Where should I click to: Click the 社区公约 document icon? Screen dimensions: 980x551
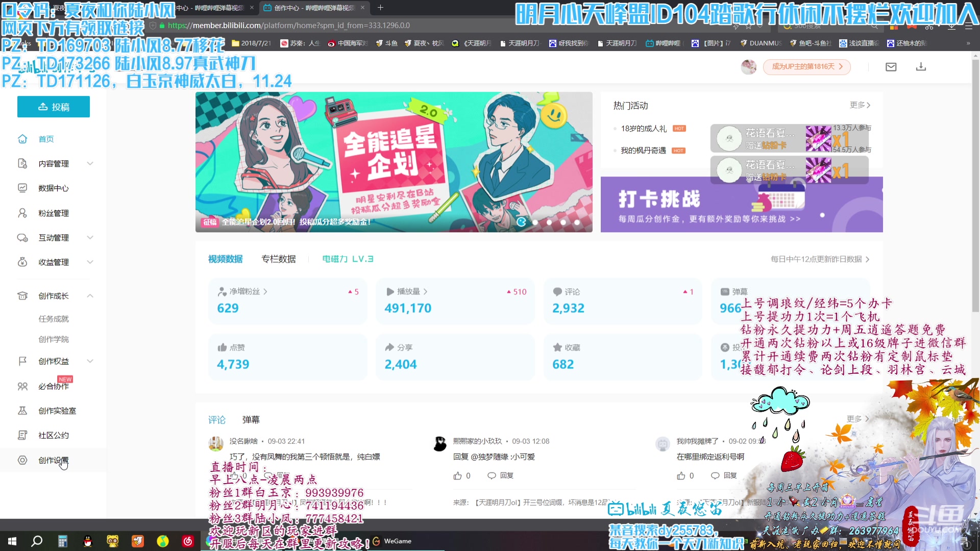coord(22,435)
